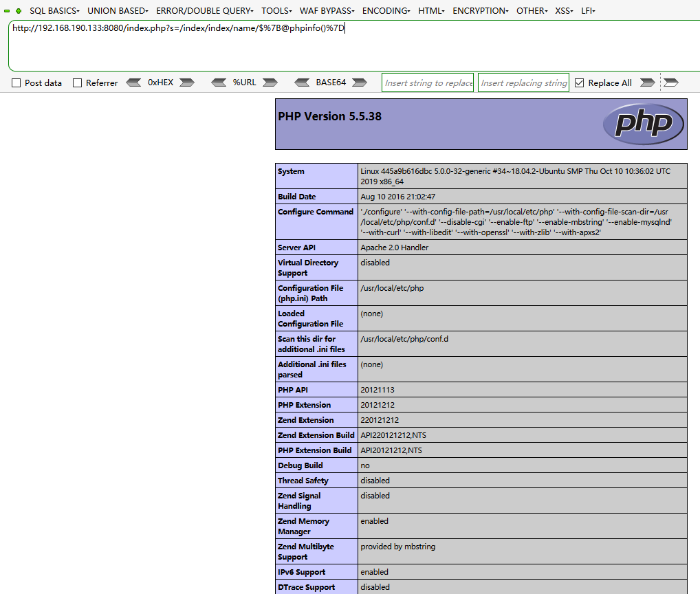The height and width of the screenshot is (594, 700).
Task: Open the ENCODING dropdown menu
Action: (386, 11)
